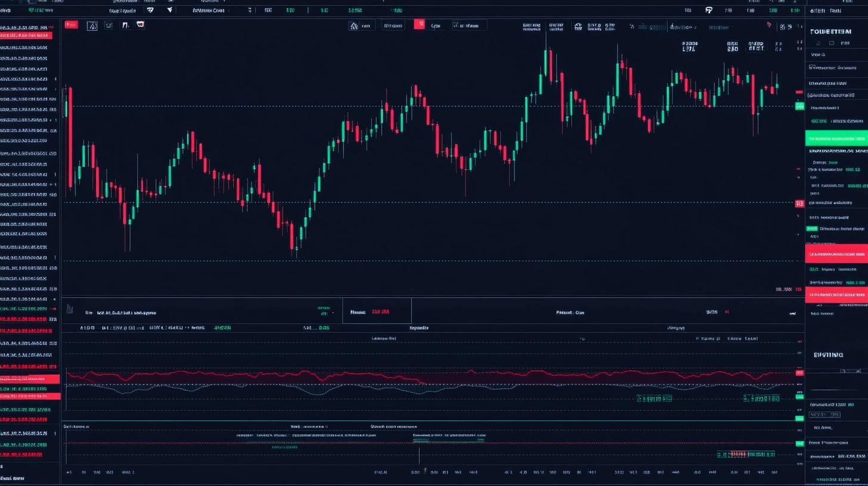Image resolution: width=868 pixels, height=486 pixels.
Task: Click the red square button above the chart center
Action: 419,24
